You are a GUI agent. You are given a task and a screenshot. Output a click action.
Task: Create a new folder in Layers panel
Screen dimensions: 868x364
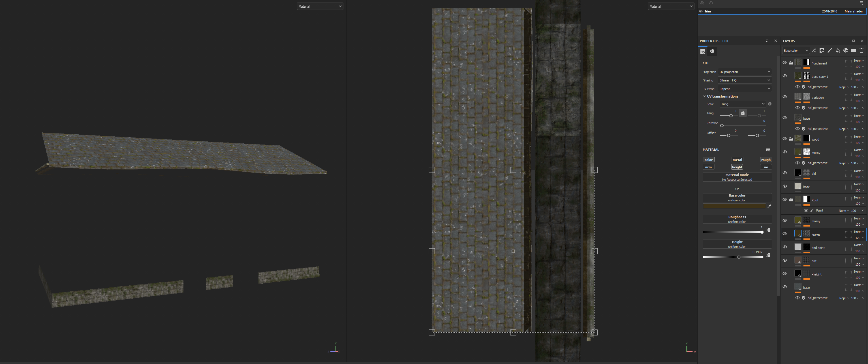coord(854,51)
